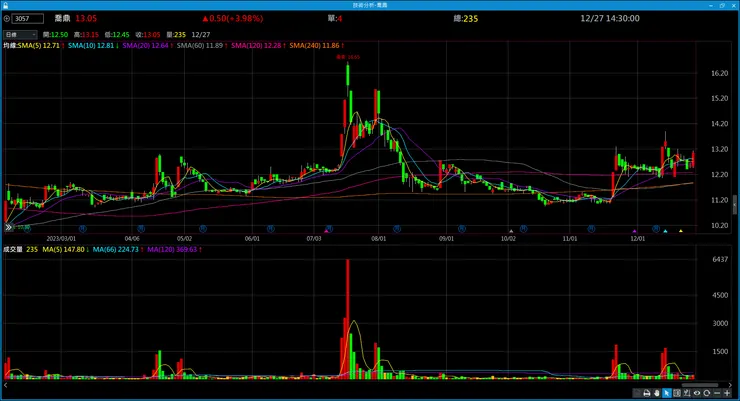Click the last price 13.05 beside 喬鼎

[x=86, y=18]
